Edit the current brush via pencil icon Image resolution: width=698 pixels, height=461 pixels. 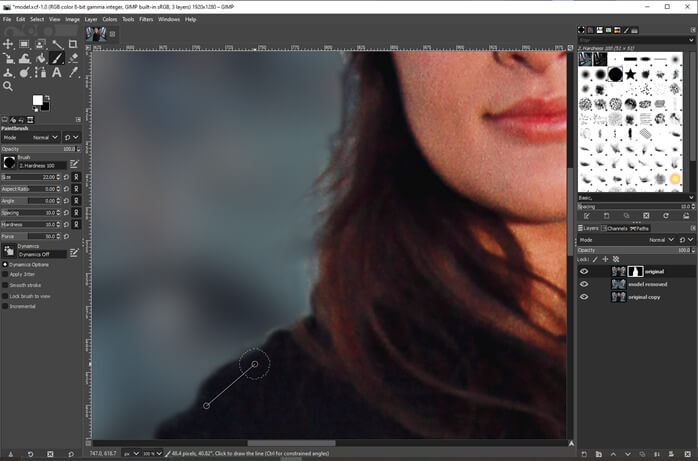74,165
